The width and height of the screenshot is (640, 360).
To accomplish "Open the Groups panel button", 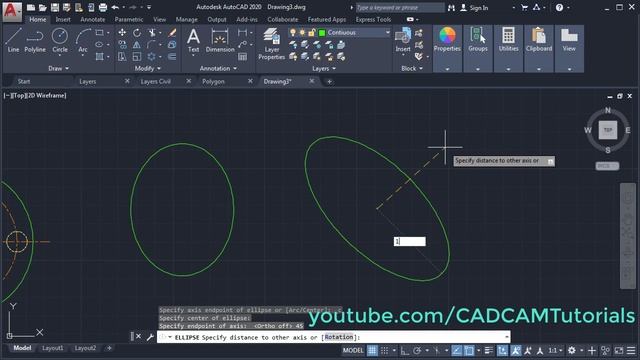I will [x=478, y=48].
